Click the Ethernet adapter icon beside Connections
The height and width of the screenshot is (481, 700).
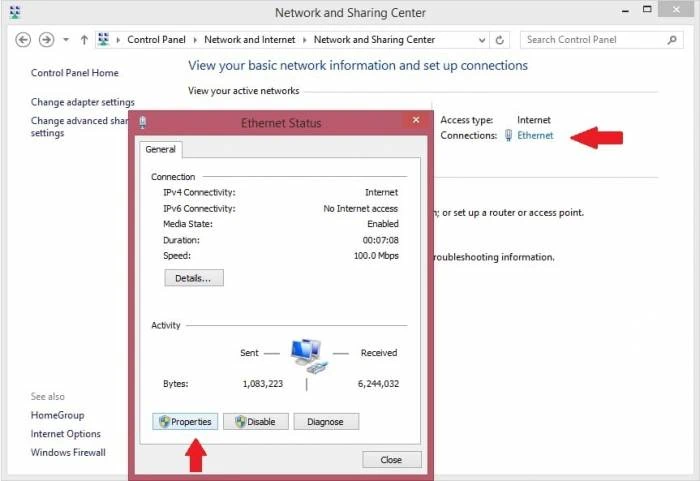point(508,135)
